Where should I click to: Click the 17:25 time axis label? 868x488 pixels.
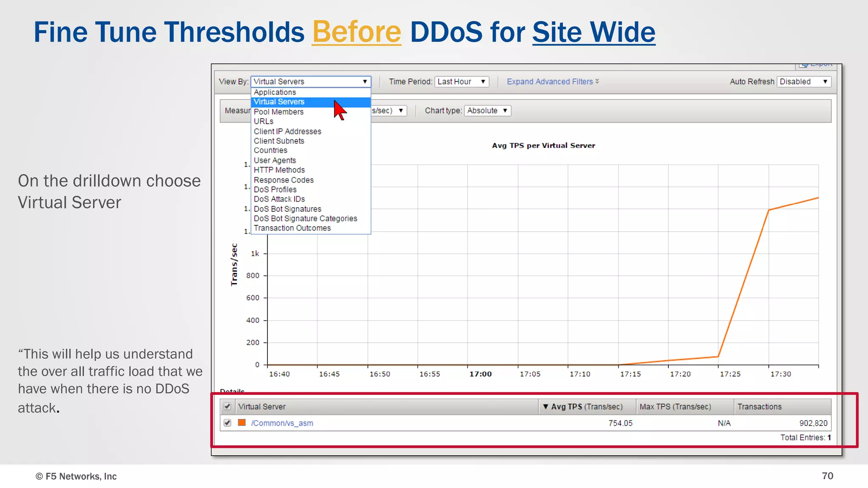(x=730, y=374)
